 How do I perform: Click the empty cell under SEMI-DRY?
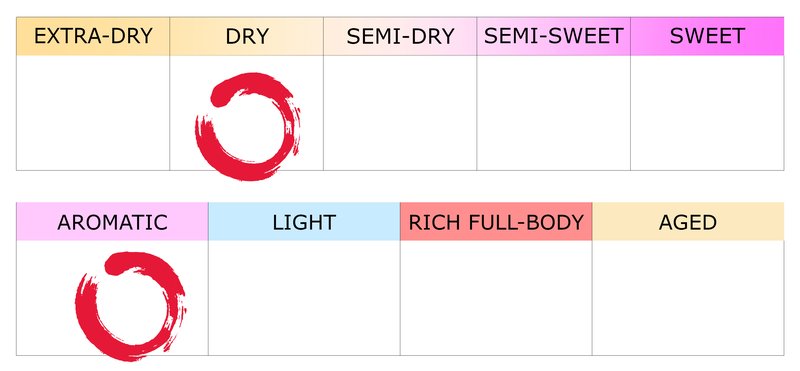400,113
